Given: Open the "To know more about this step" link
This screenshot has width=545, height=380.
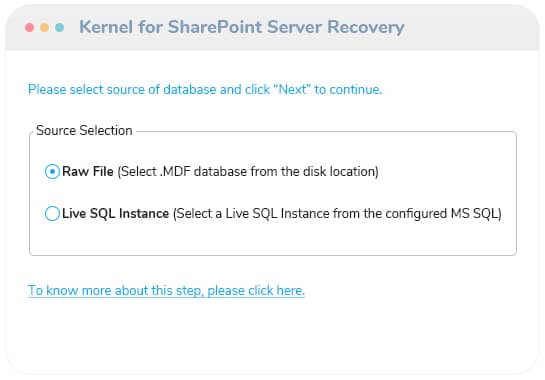Looking at the screenshot, I should click(x=166, y=291).
